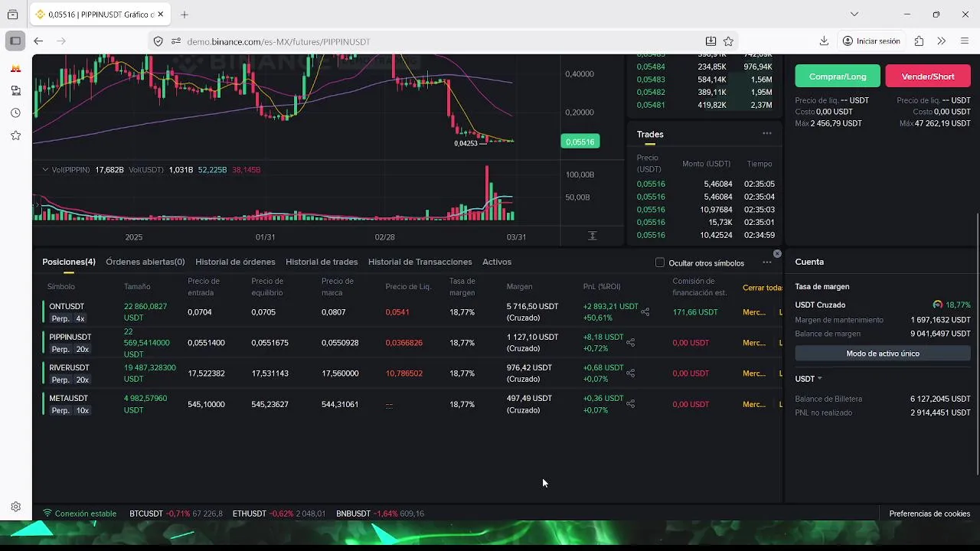
Task: Open the second sidebar tool icon
Action: 15,90
